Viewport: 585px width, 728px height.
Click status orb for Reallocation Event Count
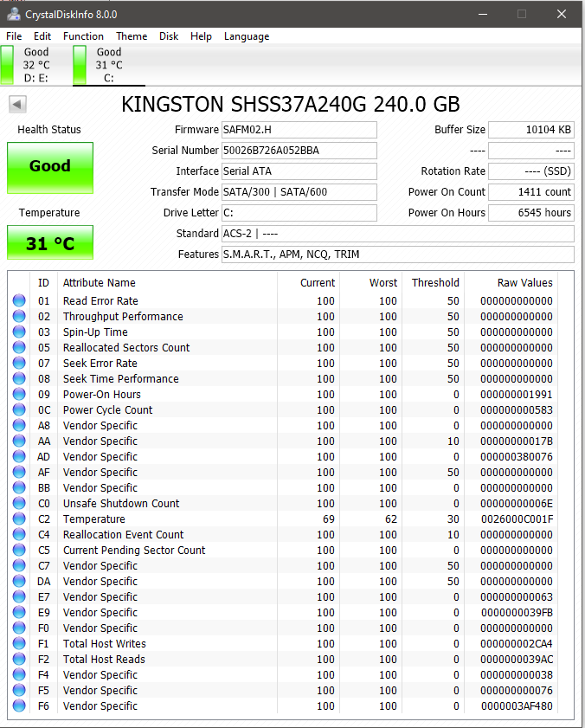(x=19, y=534)
